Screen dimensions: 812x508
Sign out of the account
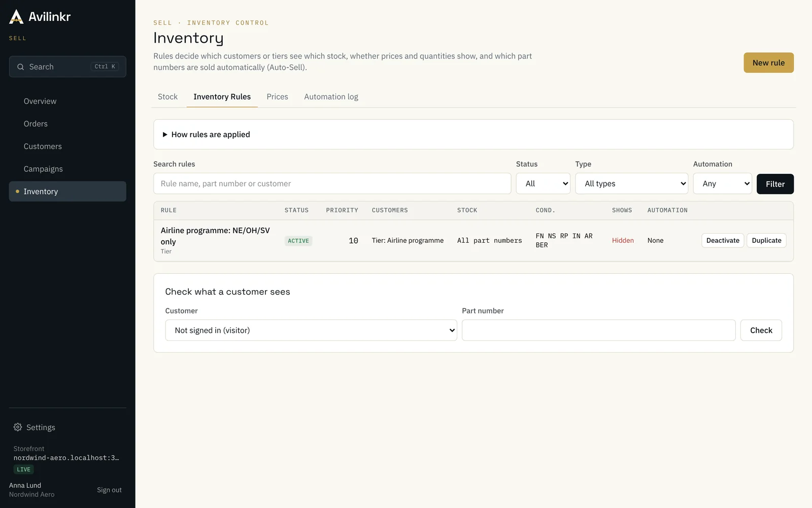click(x=109, y=490)
